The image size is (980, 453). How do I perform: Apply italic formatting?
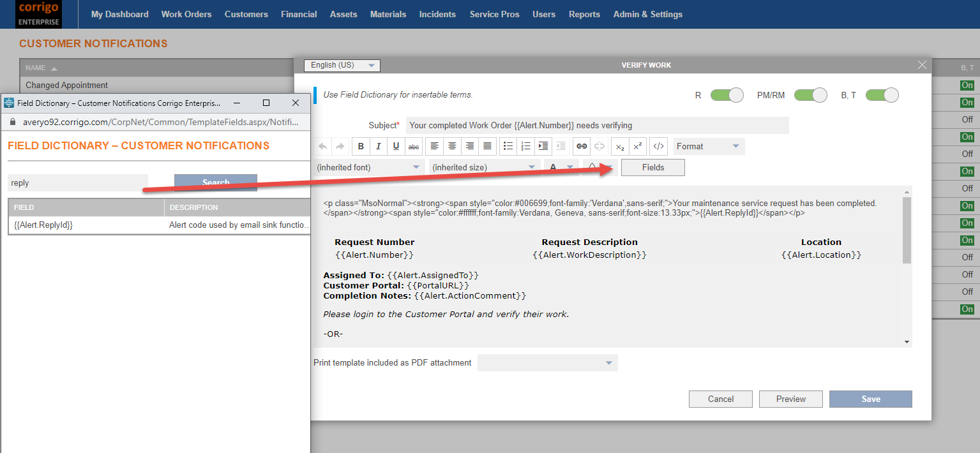pyautogui.click(x=378, y=146)
